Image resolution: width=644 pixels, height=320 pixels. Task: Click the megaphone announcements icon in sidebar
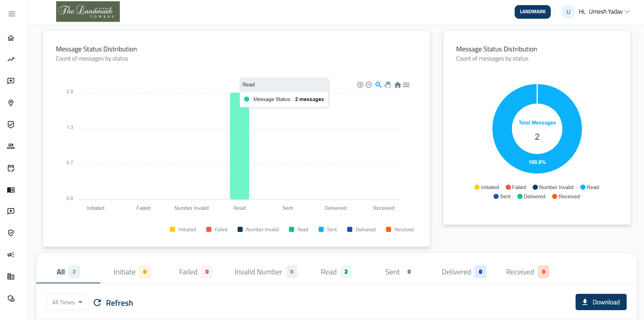point(11,255)
